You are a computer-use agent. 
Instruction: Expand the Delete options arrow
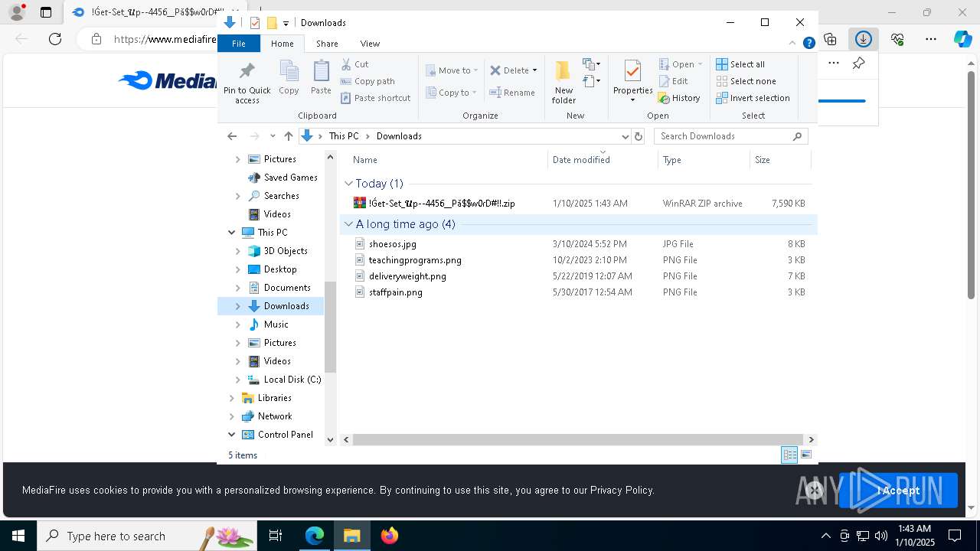click(534, 70)
